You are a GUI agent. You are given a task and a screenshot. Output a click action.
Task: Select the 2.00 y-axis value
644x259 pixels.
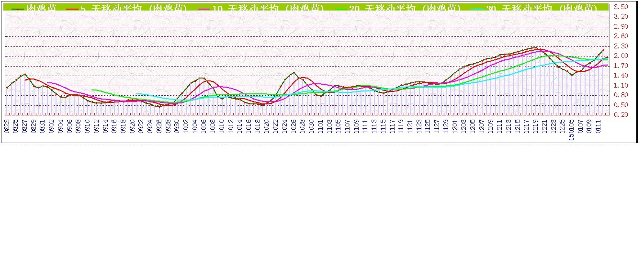pos(621,56)
